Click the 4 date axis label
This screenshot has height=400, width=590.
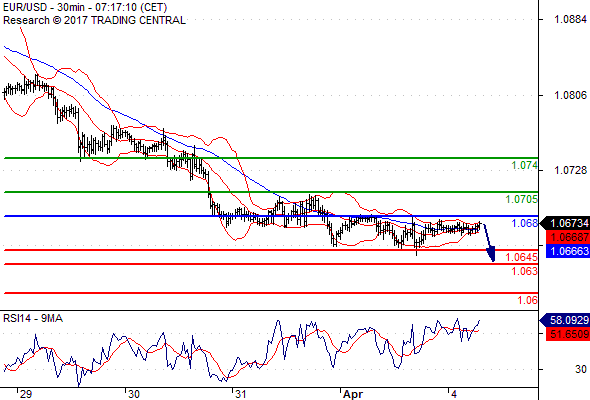454,394
